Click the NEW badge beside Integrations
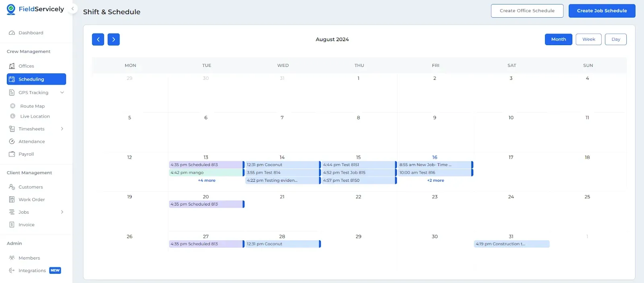Viewport: 644px width, 283px height. (55, 271)
